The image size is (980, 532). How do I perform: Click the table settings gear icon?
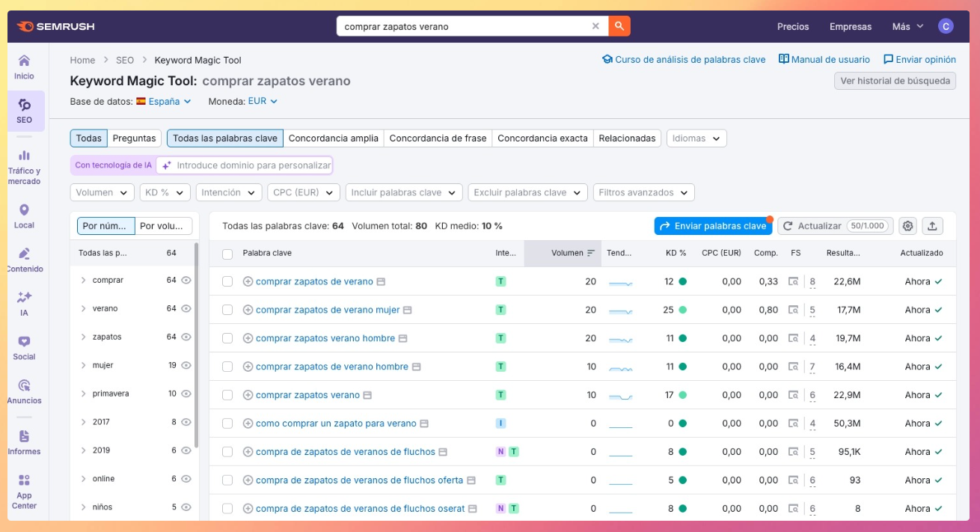click(x=907, y=226)
